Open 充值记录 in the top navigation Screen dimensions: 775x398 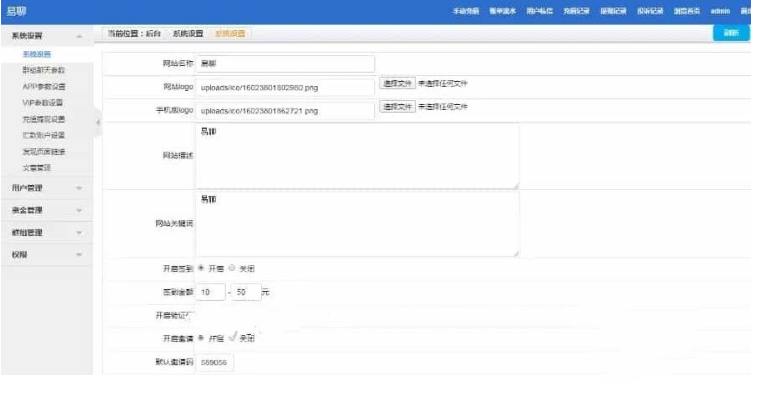(576, 11)
